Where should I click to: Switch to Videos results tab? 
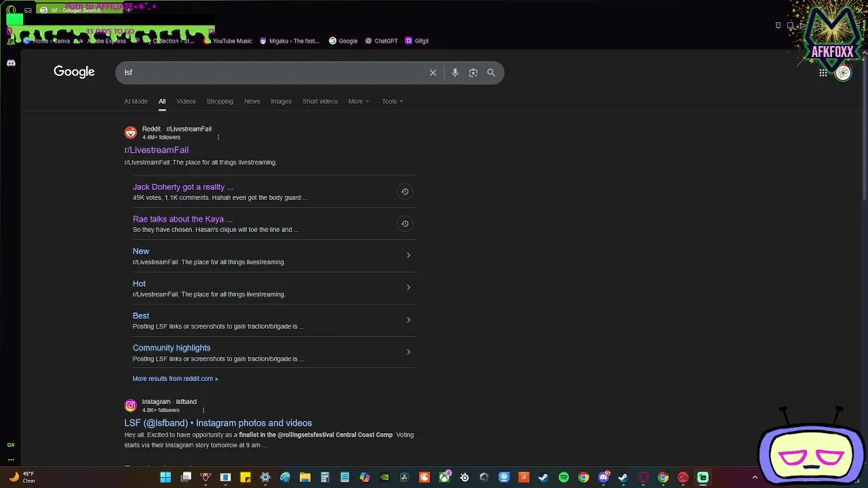(186, 101)
